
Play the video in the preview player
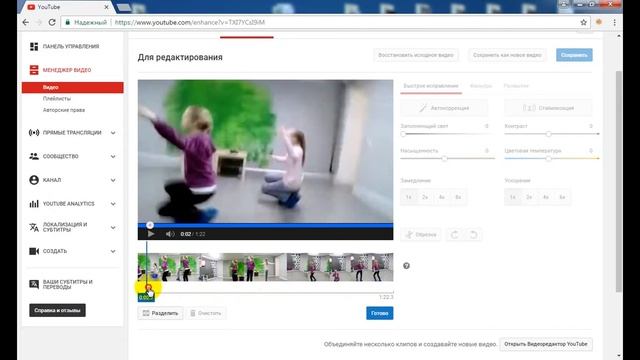(151, 234)
